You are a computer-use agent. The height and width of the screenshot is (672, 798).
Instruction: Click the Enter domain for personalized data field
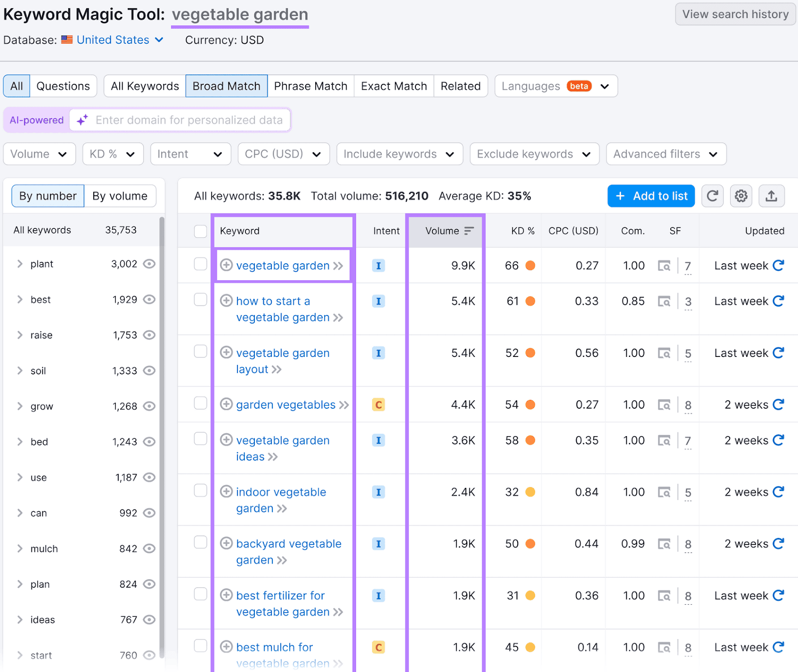(x=189, y=120)
